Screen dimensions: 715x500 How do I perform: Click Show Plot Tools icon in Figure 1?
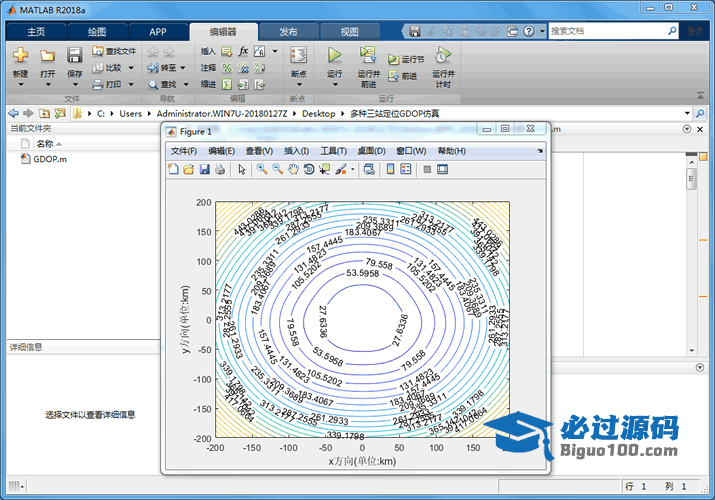(x=442, y=170)
